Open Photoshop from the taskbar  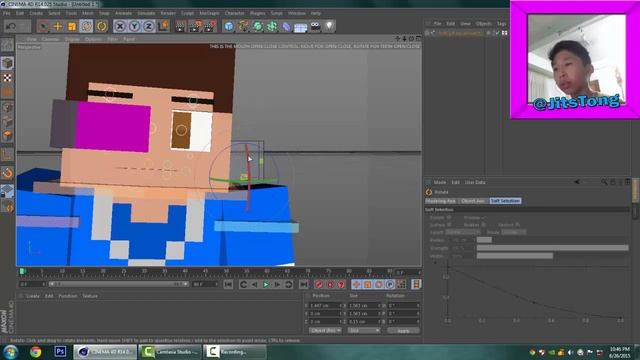click(x=60, y=351)
